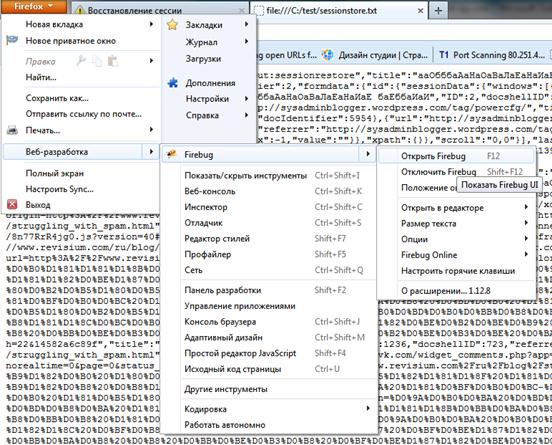Expand the Журнал submenu arrow

[246, 42]
